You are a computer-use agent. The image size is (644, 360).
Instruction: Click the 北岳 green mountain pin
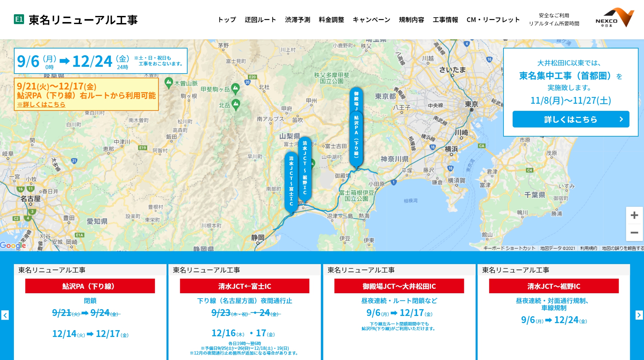point(236,104)
